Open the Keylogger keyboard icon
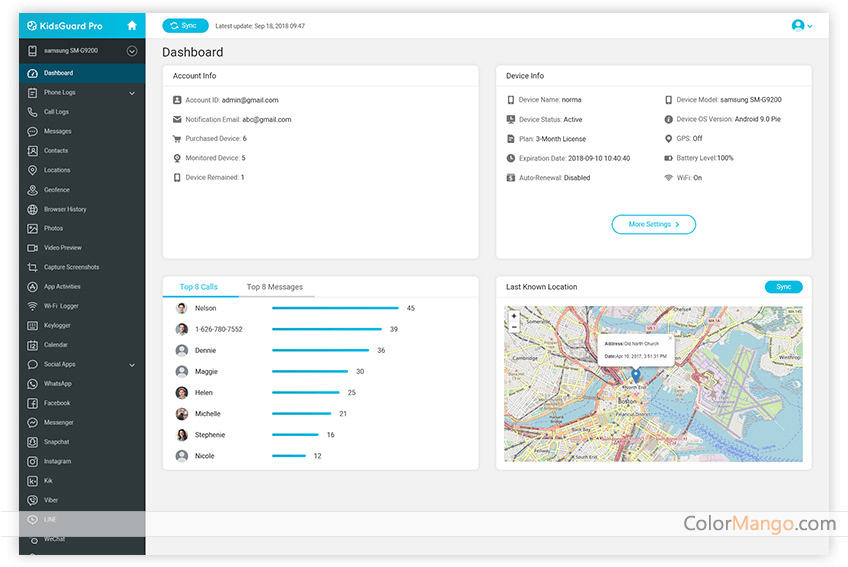This screenshot has height=567, width=848. 32,326
